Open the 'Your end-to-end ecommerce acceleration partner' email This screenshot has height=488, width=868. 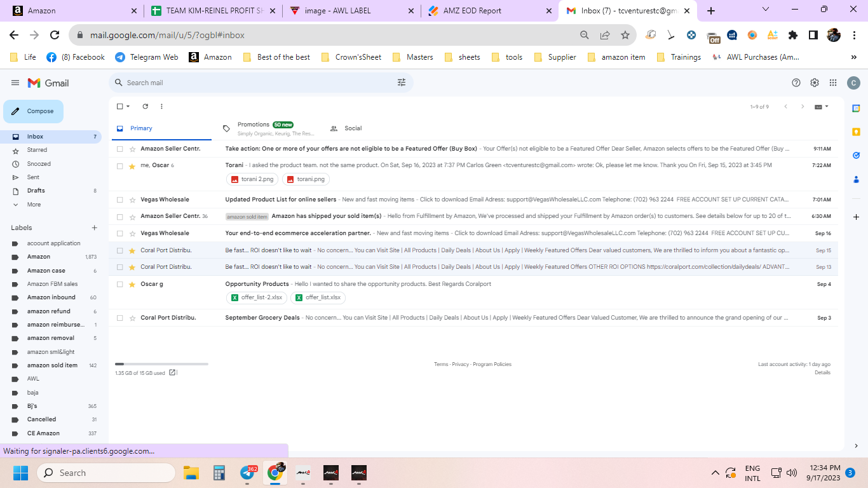pos(473,233)
